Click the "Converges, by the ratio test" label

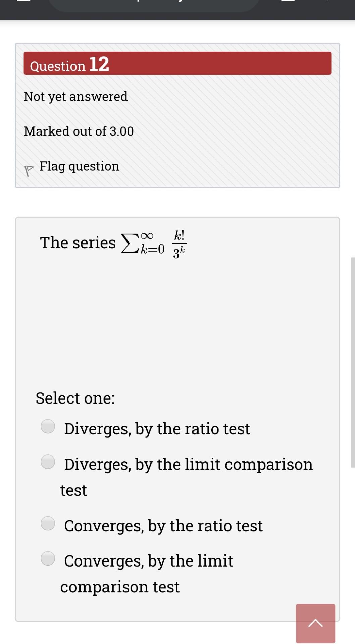163,526
